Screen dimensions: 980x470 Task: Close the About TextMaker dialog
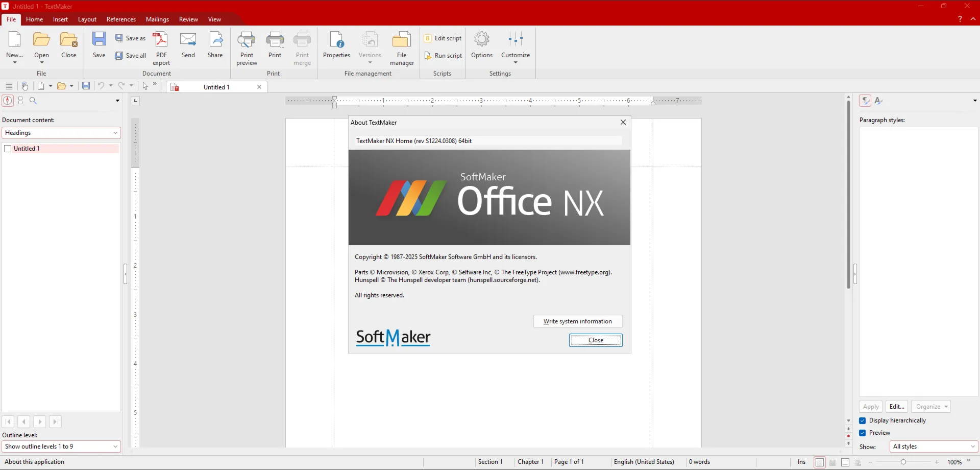coord(596,340)
